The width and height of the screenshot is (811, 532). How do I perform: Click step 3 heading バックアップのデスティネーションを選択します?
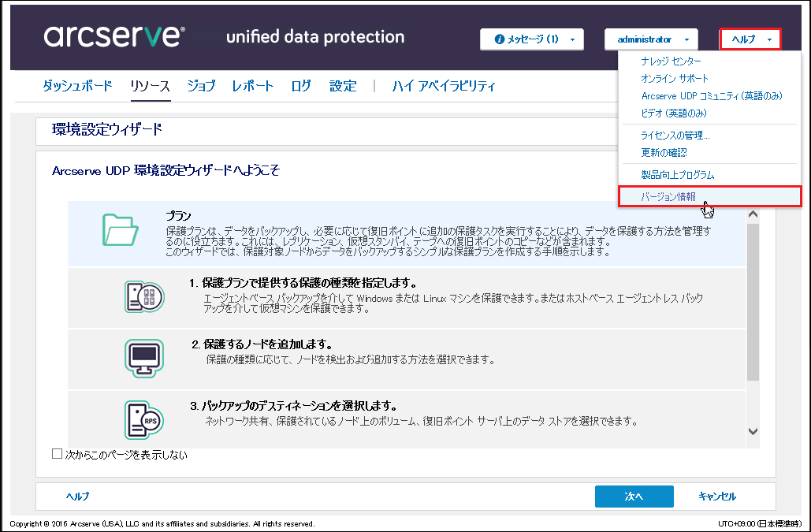click(293, 406)
